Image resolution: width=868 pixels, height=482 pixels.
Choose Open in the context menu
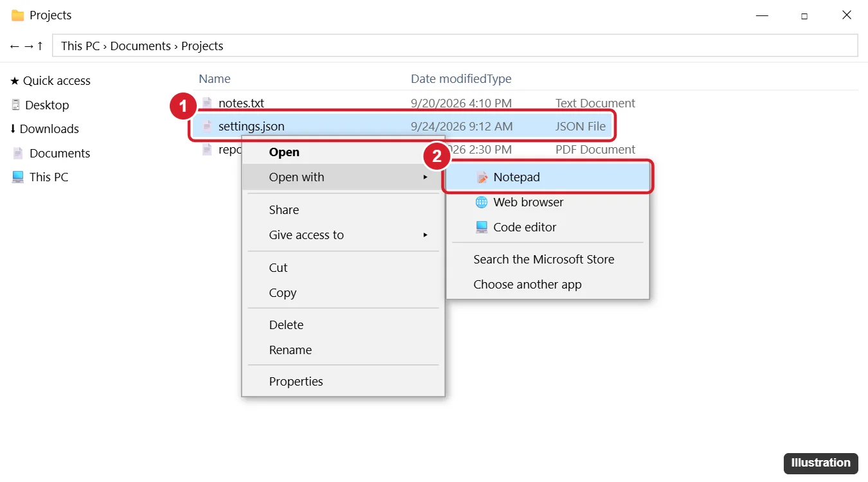[343, 152]
